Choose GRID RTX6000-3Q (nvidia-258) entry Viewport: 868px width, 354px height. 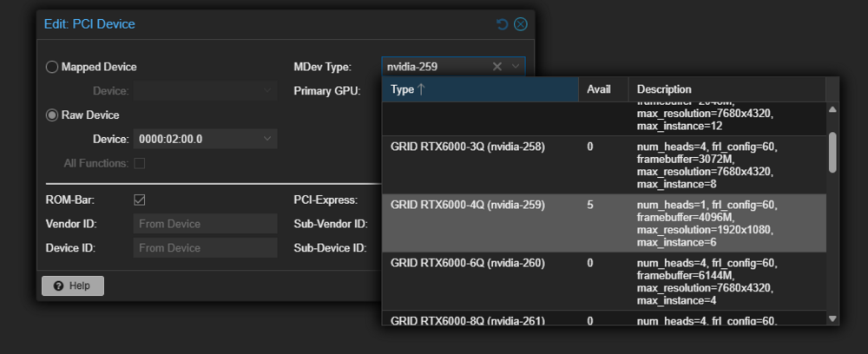coord(604,165)
